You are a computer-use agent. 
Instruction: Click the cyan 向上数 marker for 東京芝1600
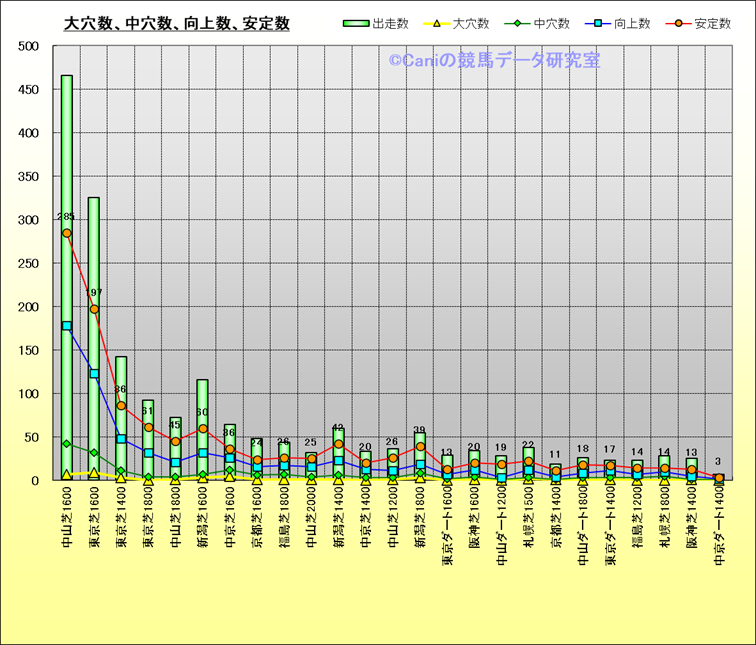click(x=94, y=373)
